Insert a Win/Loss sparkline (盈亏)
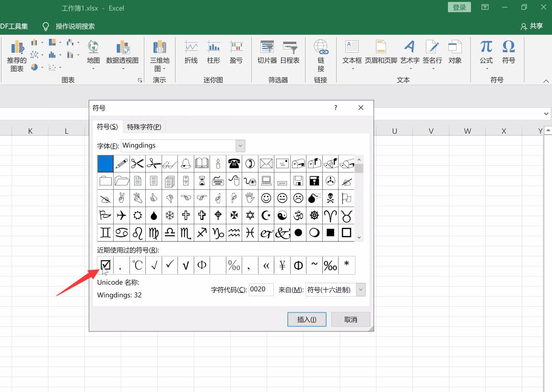This screenshot has width=552, height=392. click(x=236, y=52)
